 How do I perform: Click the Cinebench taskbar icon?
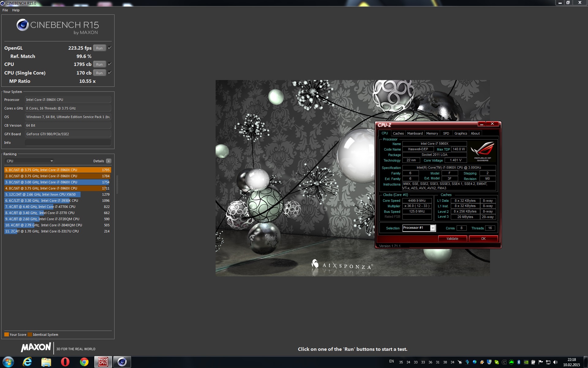[122, 362]
